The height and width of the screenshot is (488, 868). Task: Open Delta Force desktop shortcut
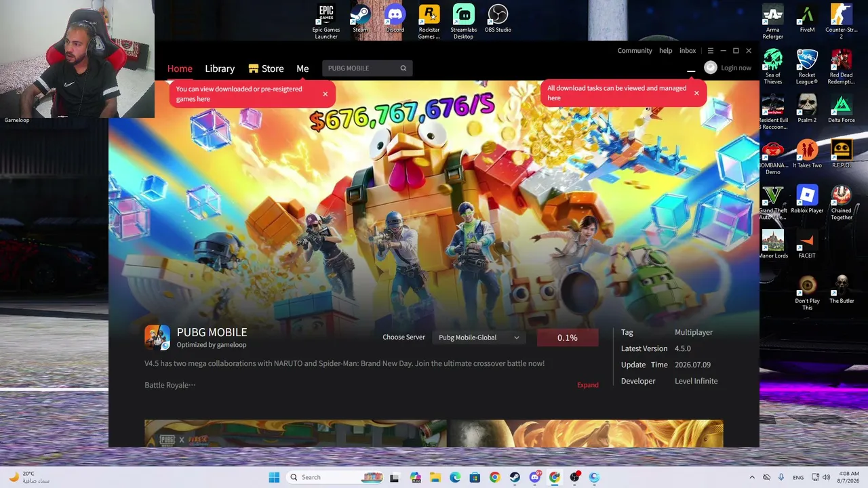coord(842,110)
